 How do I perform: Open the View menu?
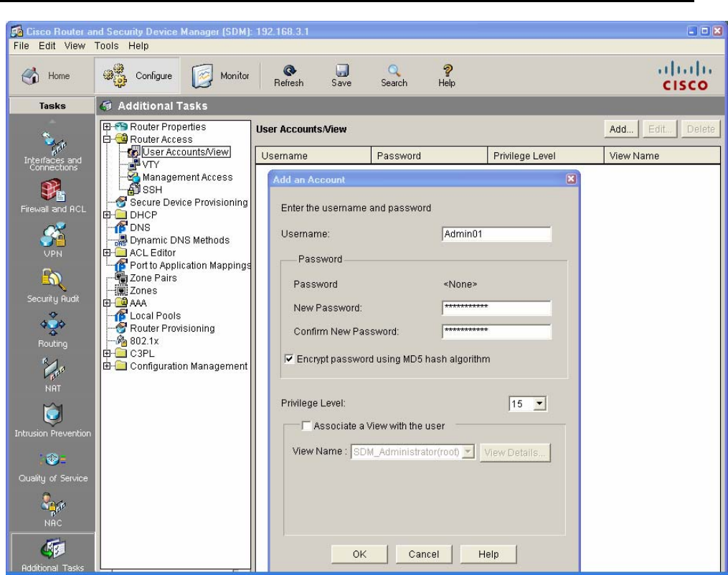(x=75, y=45)
